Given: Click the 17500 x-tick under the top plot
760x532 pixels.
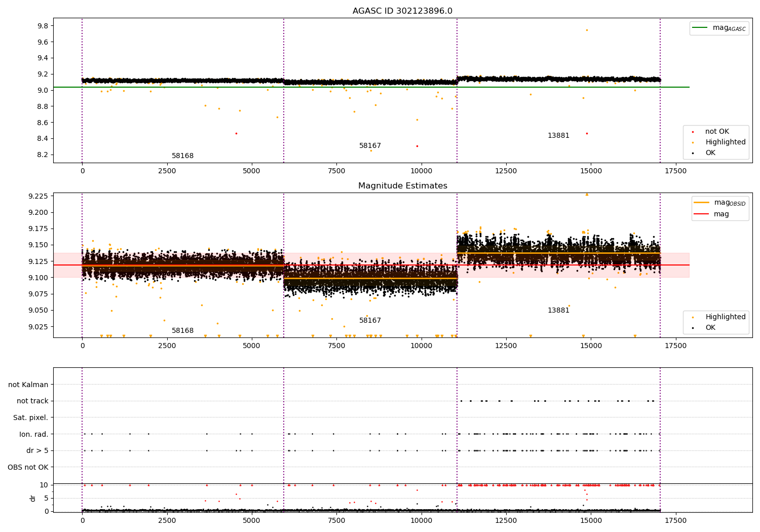Looking at the screenshot, I should (675, 171).
